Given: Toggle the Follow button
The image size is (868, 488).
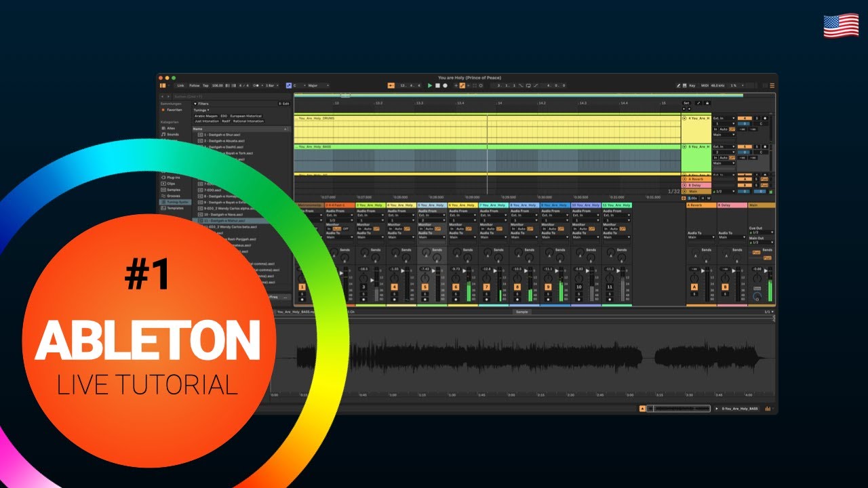Looking at the screenshot, I should (195, 85).
